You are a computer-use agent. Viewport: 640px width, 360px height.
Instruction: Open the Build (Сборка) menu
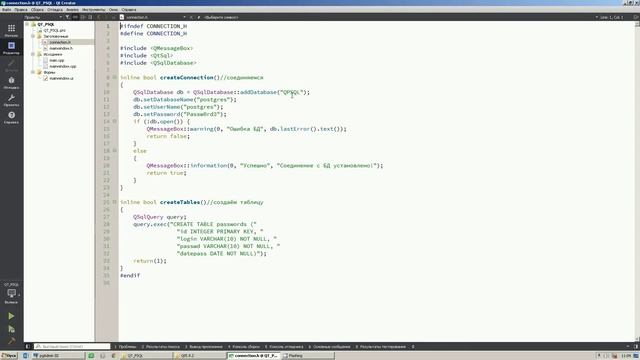pyautogui.click(x=37, y=9)
